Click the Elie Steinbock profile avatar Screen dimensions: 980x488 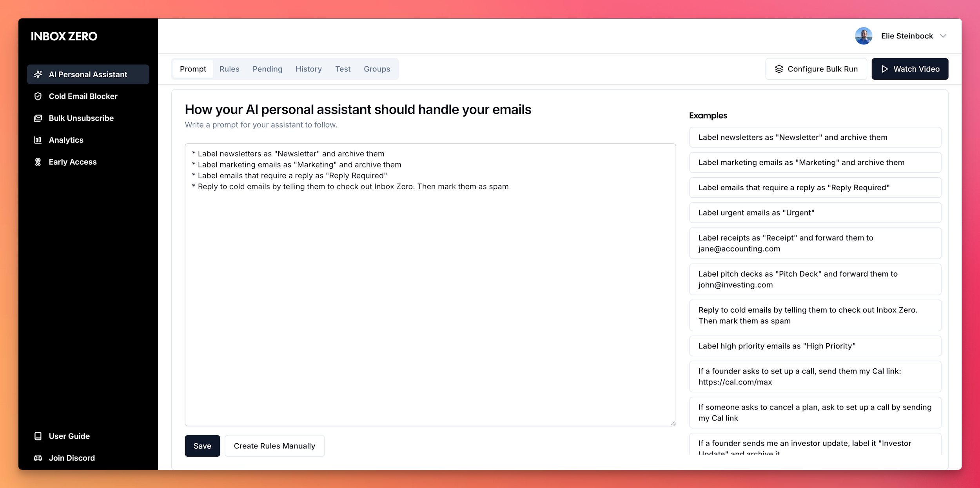coord(863,36)
